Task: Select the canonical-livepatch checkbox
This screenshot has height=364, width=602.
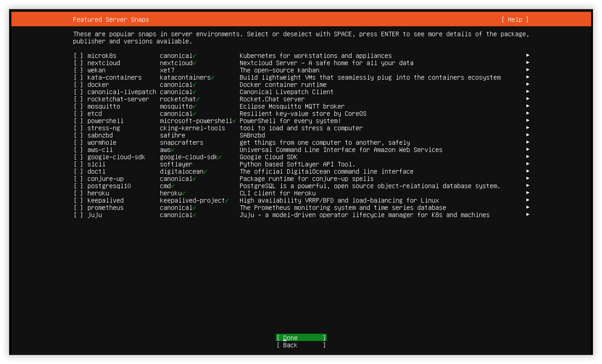Action: [x=79, y=92]
